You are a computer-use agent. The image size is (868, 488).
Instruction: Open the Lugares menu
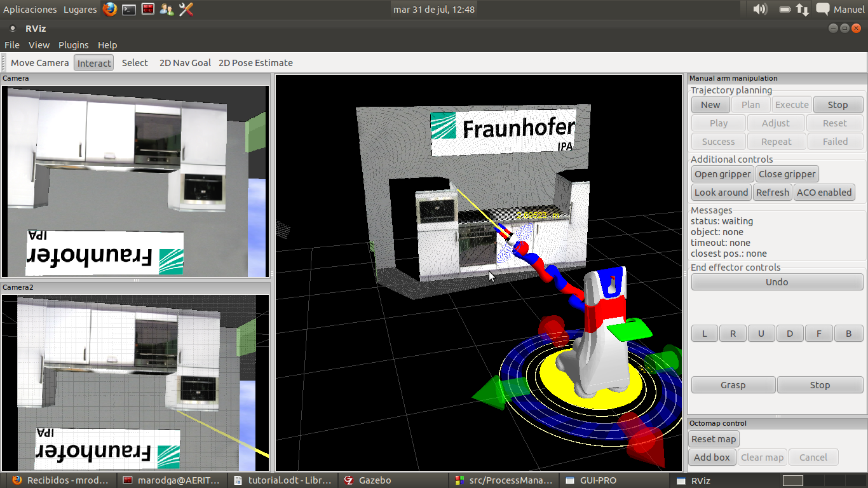(80, 10)
